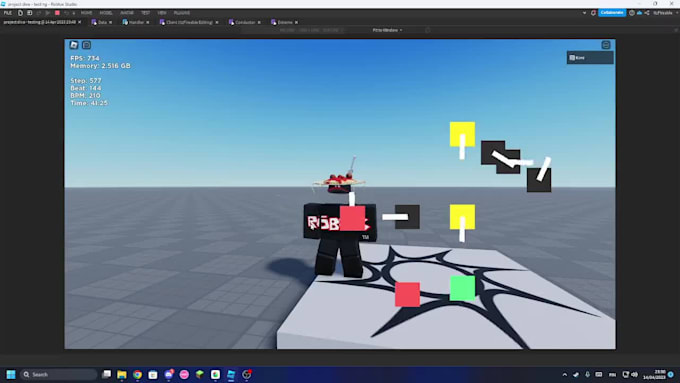Click the red square on the platform
This screenshot has width=680, height=383.
pyautogui.click(x=407, y=295)
